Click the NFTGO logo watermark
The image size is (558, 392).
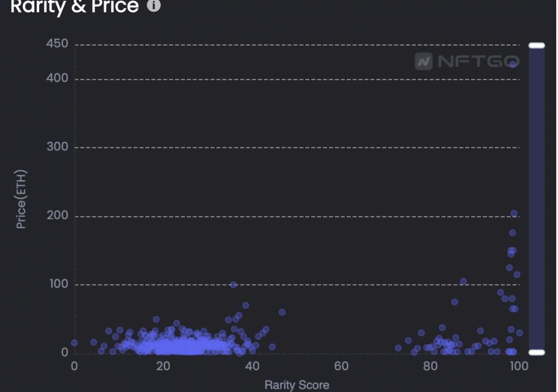(x=467, y=61)
